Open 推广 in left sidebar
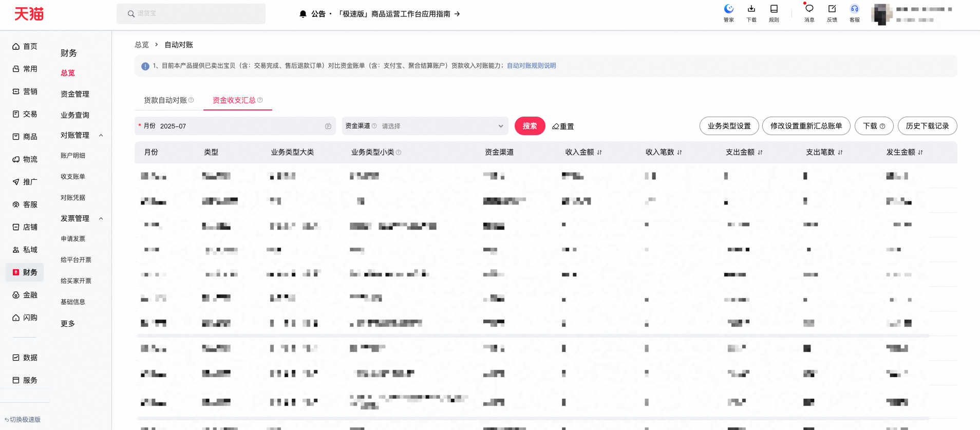Image resolution: width=980 pixels, height=430 pixels. pyautogui.click(x=25, y=182)
